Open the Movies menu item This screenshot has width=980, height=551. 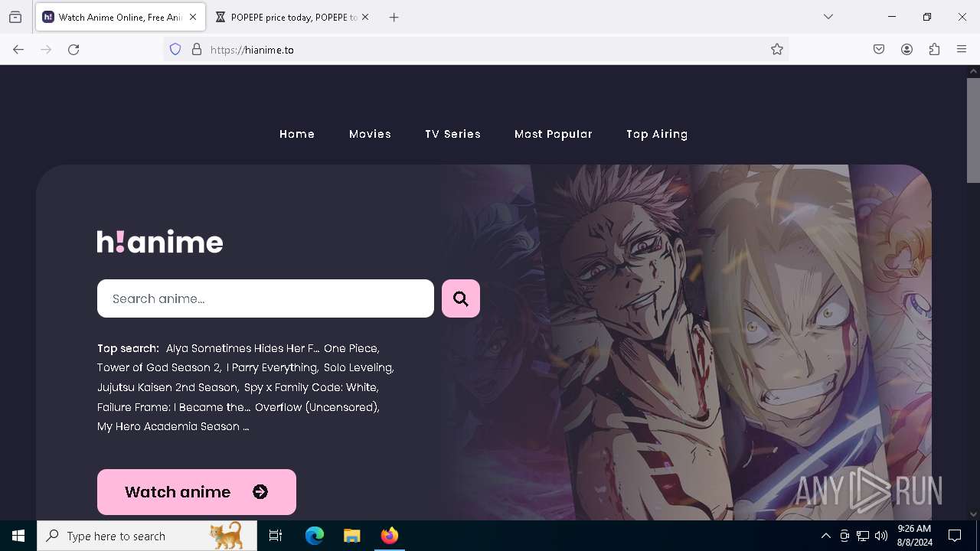tap(370, 134)
